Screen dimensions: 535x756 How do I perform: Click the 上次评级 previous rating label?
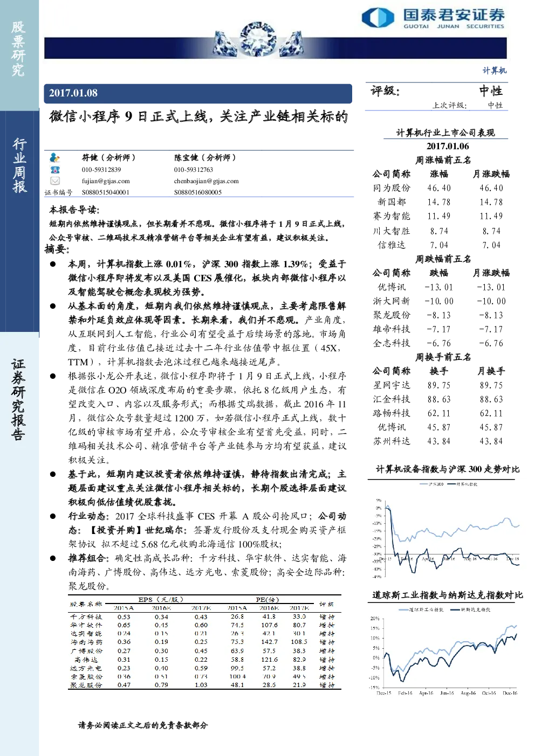point(449,106)
